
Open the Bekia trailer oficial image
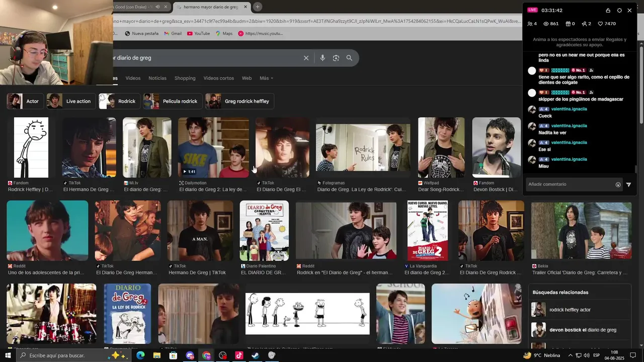(x=581, y=230)
